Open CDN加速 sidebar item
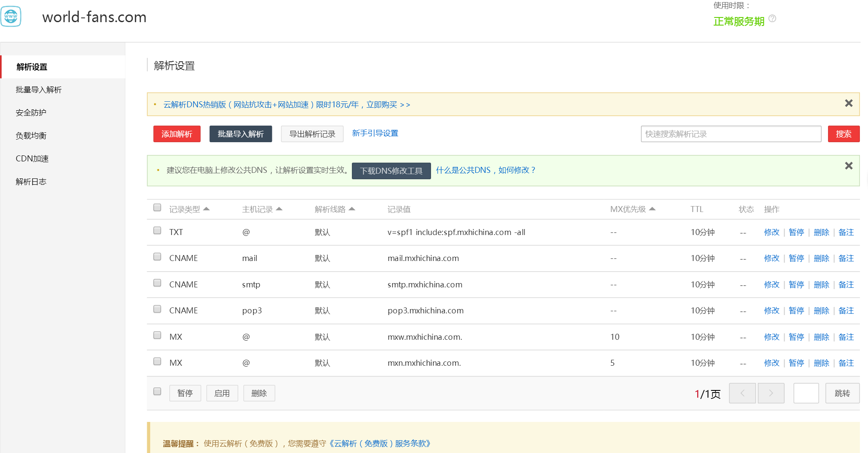This screenshot has height=453, width=868. point(32,159)
